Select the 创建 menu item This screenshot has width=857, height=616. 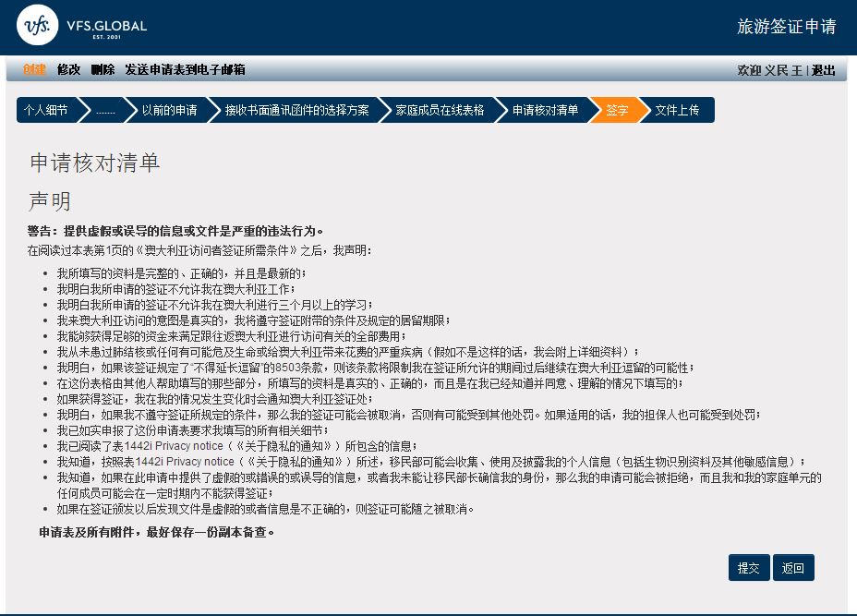34,70
